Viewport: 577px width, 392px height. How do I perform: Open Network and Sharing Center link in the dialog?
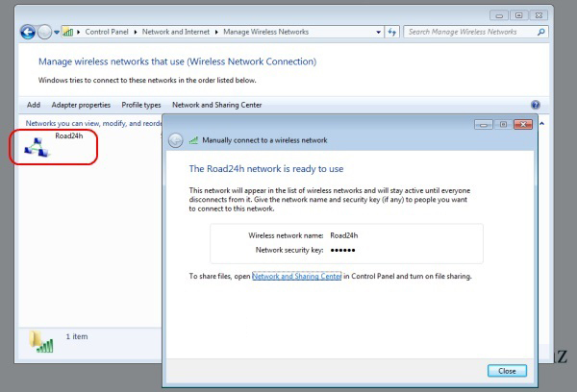coord(296,276)
